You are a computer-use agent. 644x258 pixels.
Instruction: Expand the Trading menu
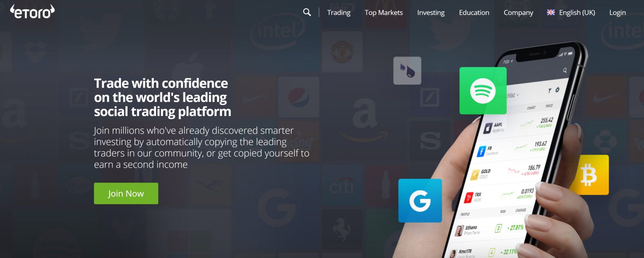tap(339, 13)
